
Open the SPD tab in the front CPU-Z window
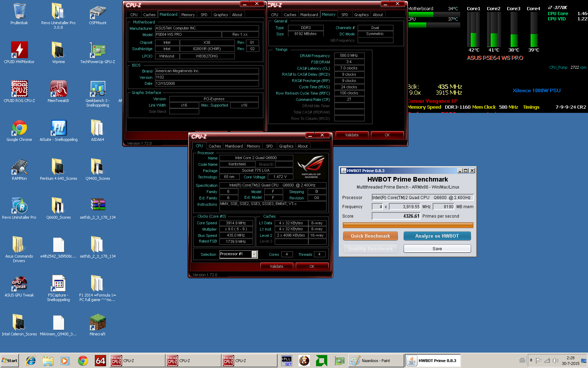tap(269, 146)
